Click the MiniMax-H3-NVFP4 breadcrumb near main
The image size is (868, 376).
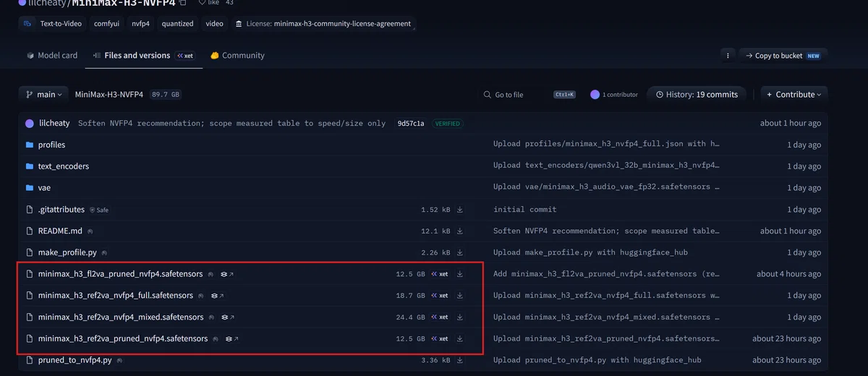pyautogui.click(x=109, y=95)
